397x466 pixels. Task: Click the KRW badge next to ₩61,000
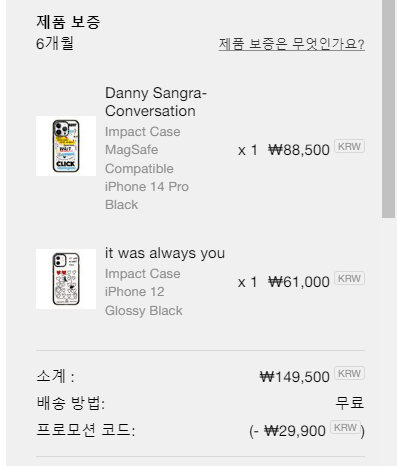(349, 278)
